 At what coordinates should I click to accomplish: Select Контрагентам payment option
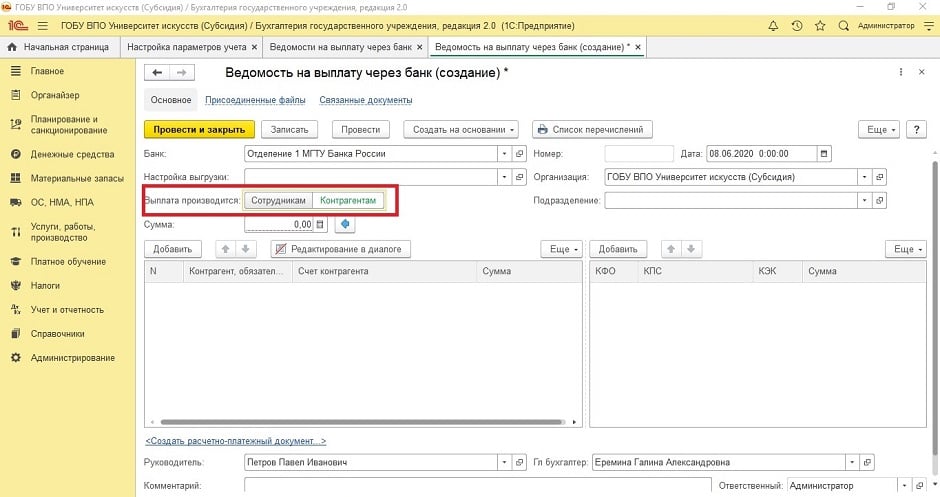coord(348,200)
